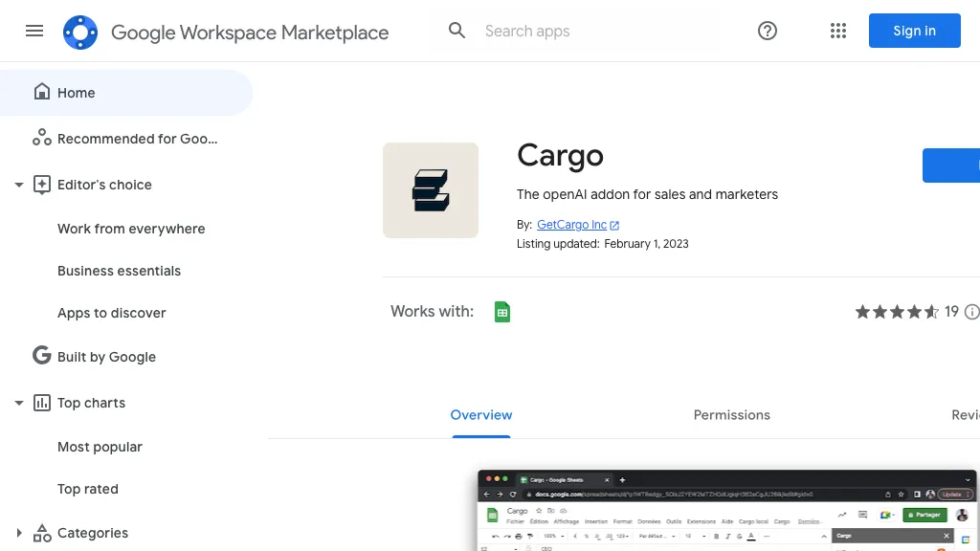
Task: Open Built by Google section
Action: (x=106, y=357)
